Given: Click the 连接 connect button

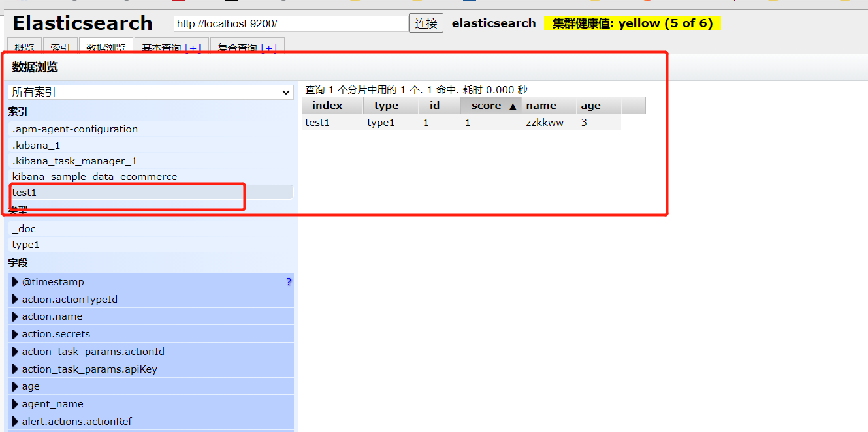Looking at the screenshot, I should 426,23.
